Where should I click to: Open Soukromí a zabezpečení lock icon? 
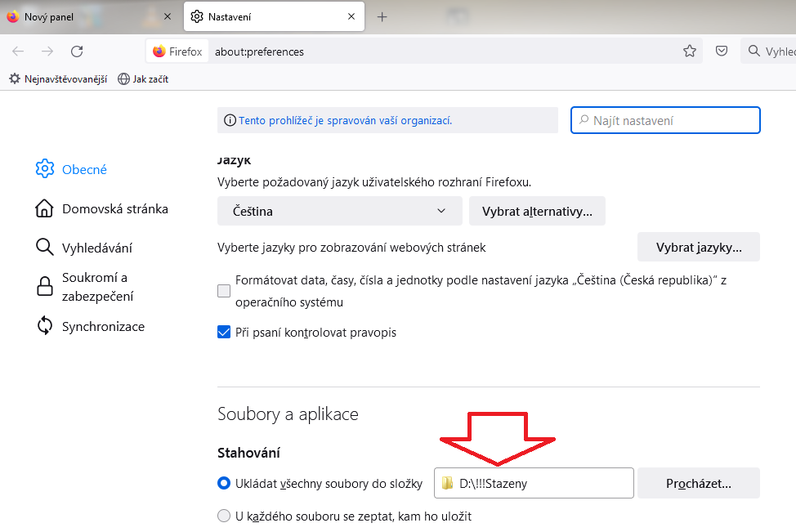(45, 287)
